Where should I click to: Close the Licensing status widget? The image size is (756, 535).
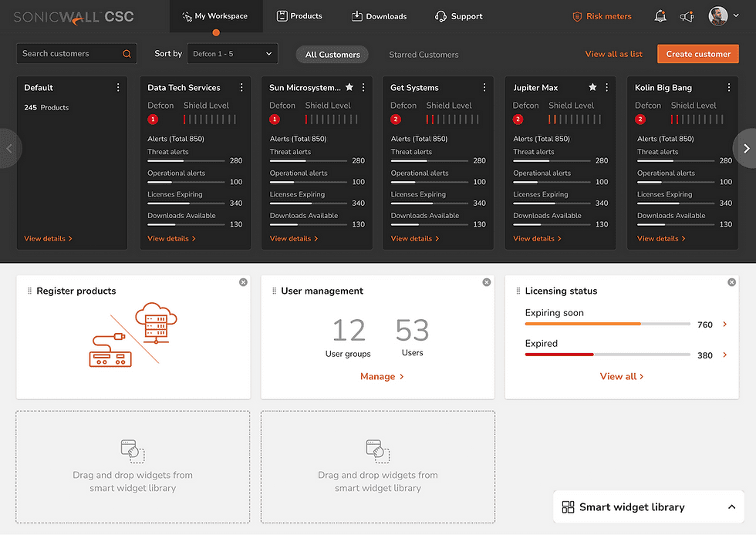pos(731,282)
